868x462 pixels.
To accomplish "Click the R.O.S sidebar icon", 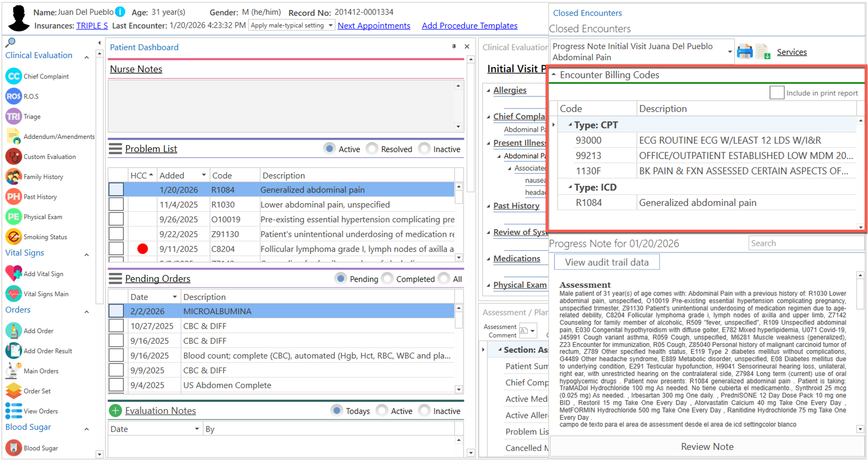I will (x=13, y=96).
